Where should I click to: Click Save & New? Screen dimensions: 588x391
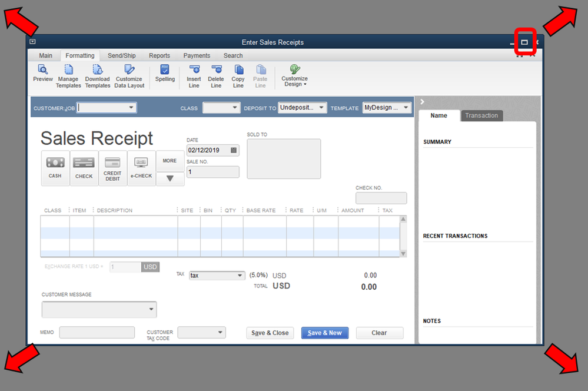coord(325,333)
